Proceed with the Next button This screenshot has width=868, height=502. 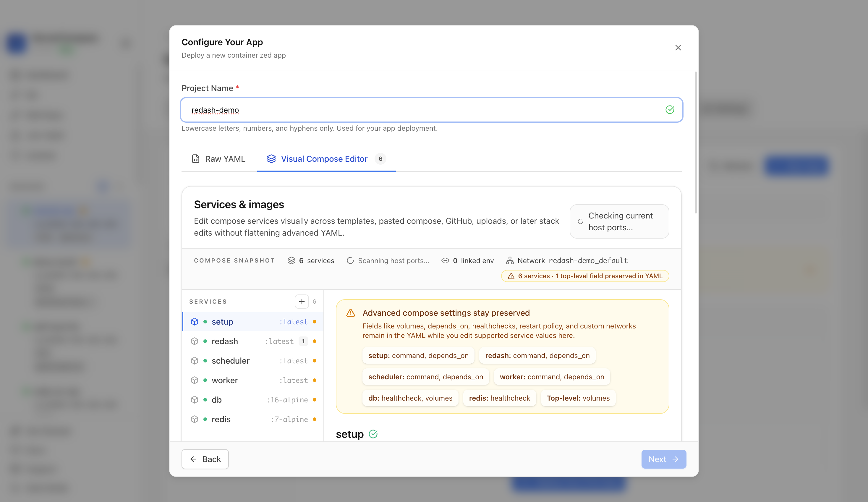[x=663, y=459]
